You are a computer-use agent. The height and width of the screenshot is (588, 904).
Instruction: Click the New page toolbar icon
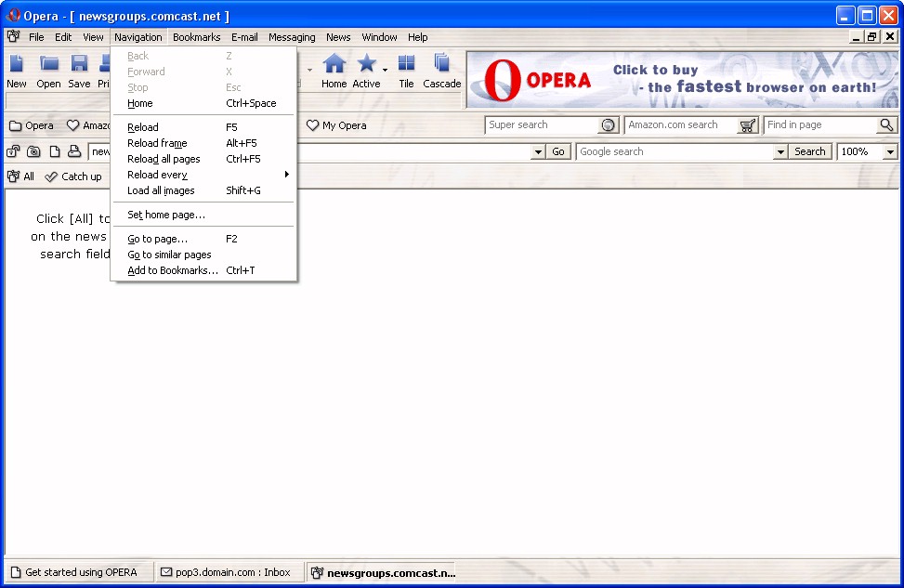tap(17, 64)
